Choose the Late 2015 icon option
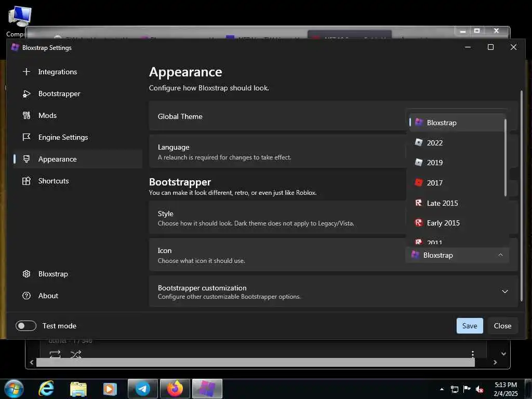This screenshot has height=399, width=532. [457, 203]
